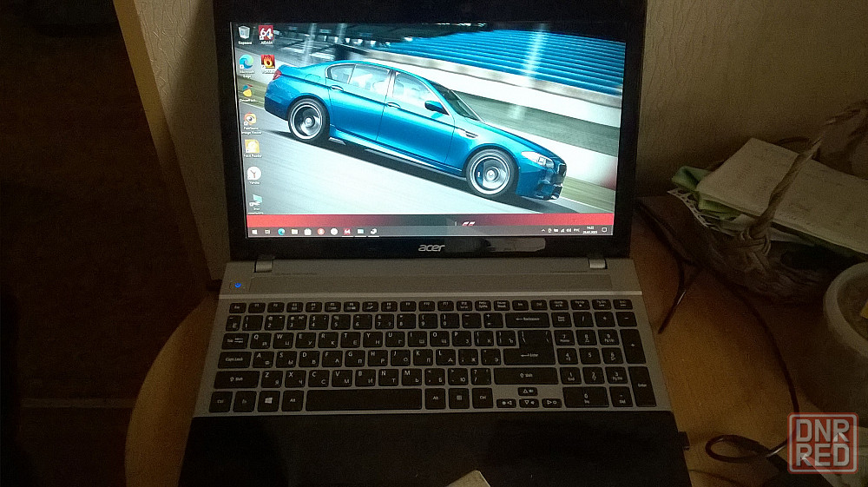Open the AIDA64 desktop shortcut

tap(266, 34)
